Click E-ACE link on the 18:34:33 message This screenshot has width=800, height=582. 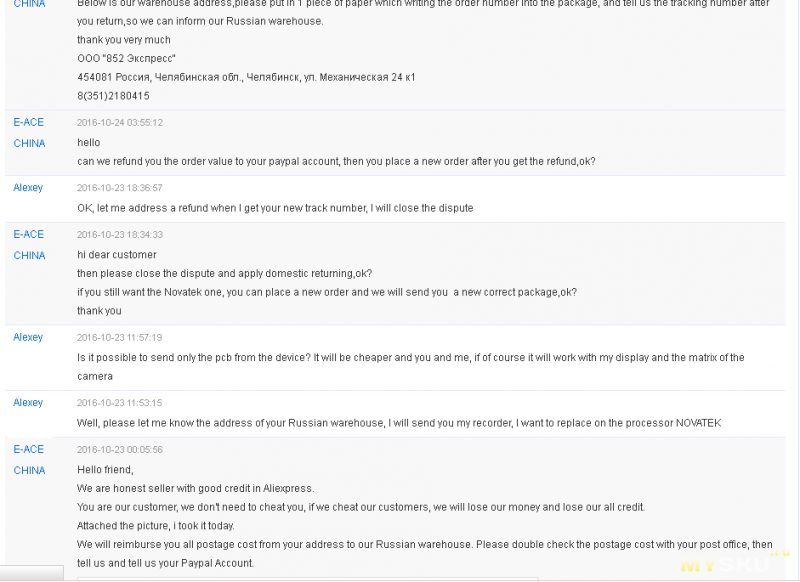pyautogui.click(x=29, y=235)
